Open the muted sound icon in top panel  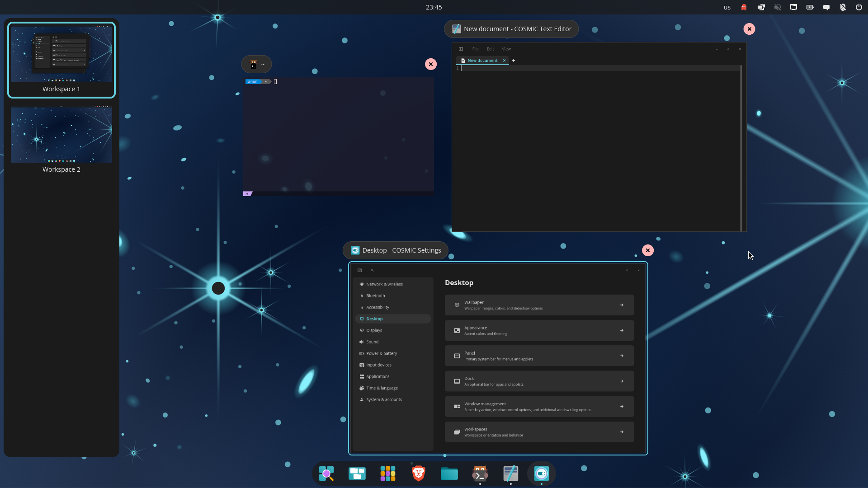coord(778,7)
